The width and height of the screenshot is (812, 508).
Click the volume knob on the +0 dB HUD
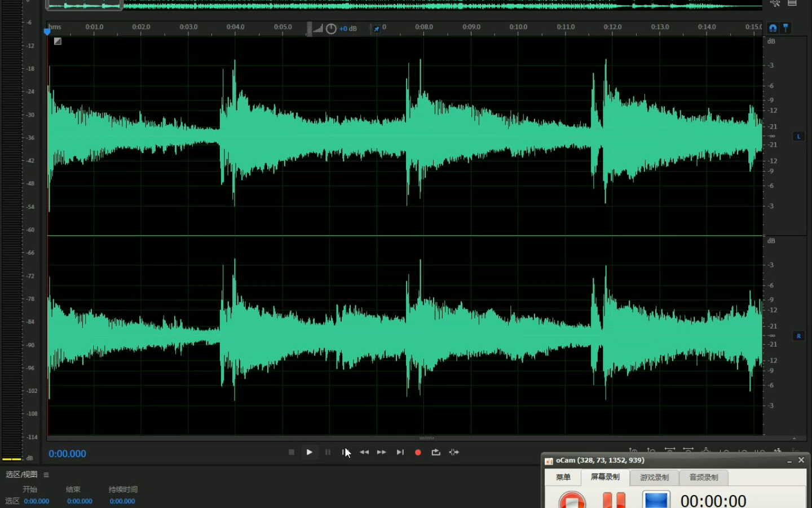[331, 29]
